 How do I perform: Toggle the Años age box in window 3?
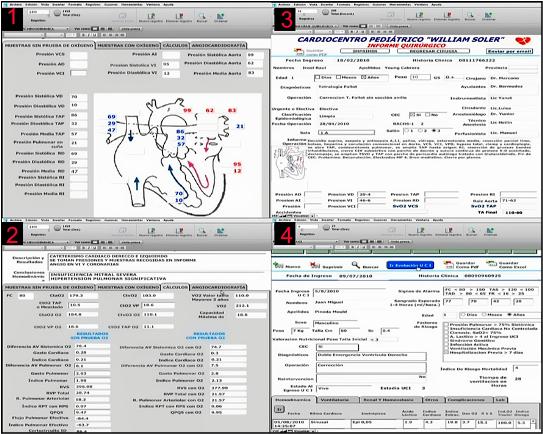tap(363, 77)
